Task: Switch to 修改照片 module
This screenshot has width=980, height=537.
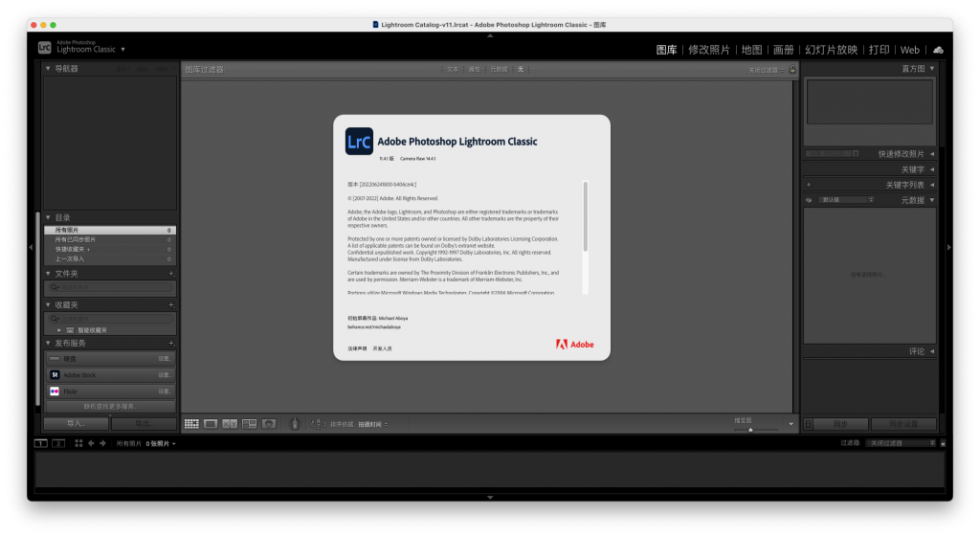Action: (x=709, y=50)
